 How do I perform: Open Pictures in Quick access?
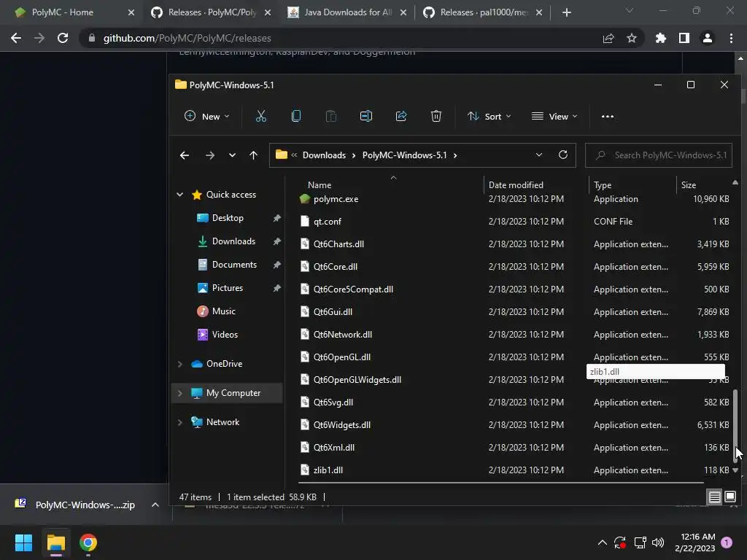[x=228, y=288]
